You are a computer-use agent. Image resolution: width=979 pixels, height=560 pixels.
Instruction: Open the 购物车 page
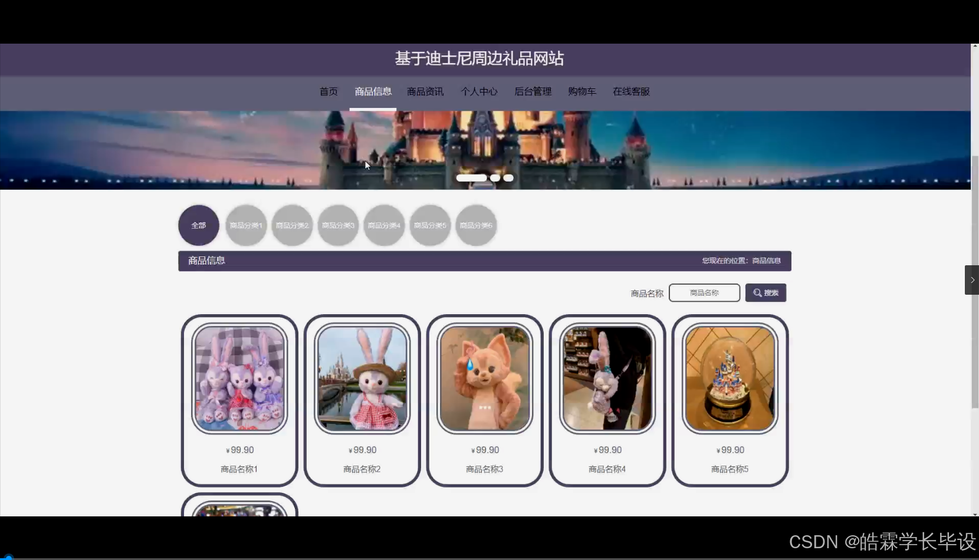click(582, 91)
